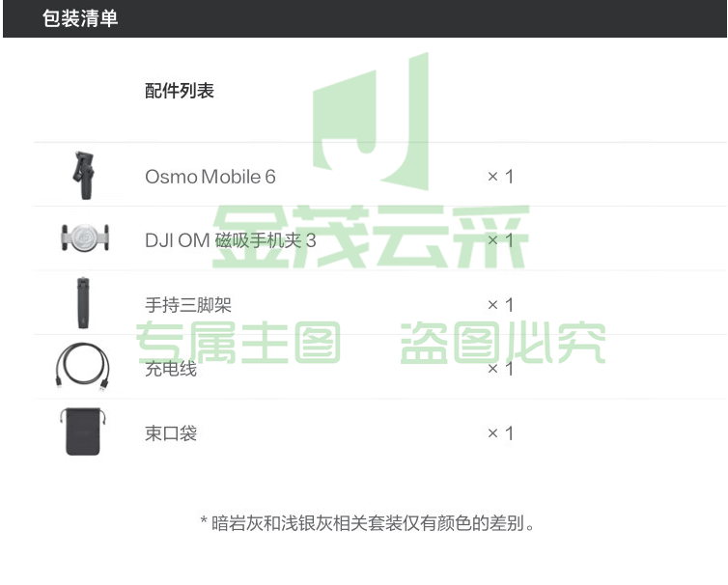Click the '× 1' quantity for DJI OM 磁吸手机夹 3
This screenshot has height=585, width=728.
[x=500, y=240]
